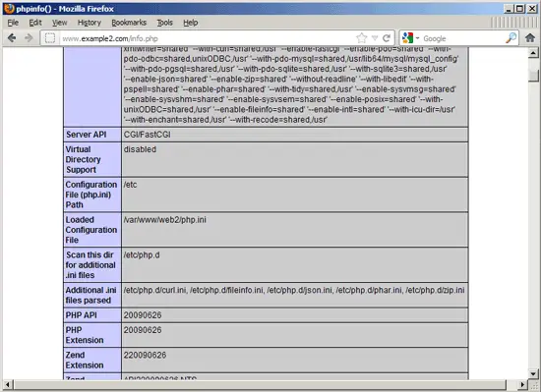The image size is (541, 392).
Task: Open the Home page icon
Action: click(x=530, y=38)
